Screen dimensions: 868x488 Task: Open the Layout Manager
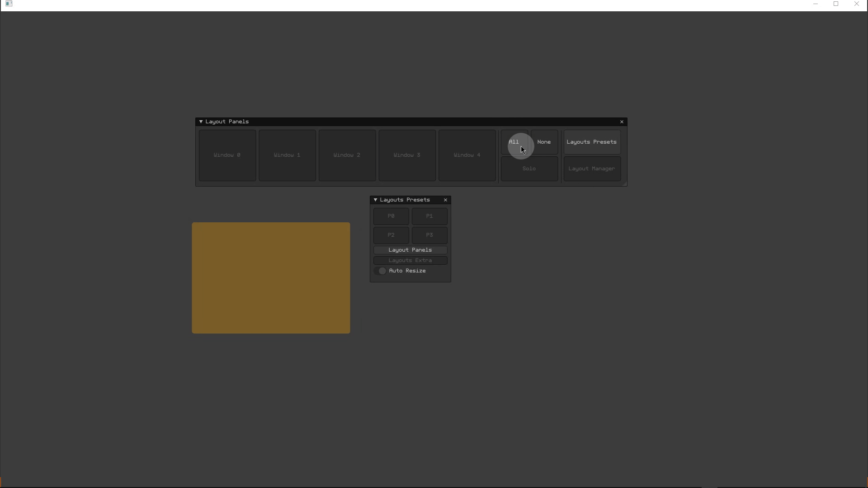click(592, 169)
